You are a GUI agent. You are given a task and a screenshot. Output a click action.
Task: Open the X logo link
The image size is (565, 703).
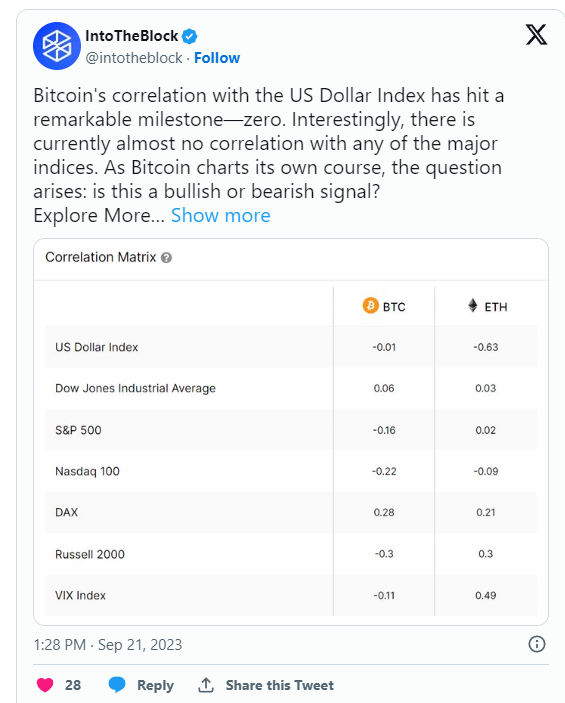[x=536, y=35]
